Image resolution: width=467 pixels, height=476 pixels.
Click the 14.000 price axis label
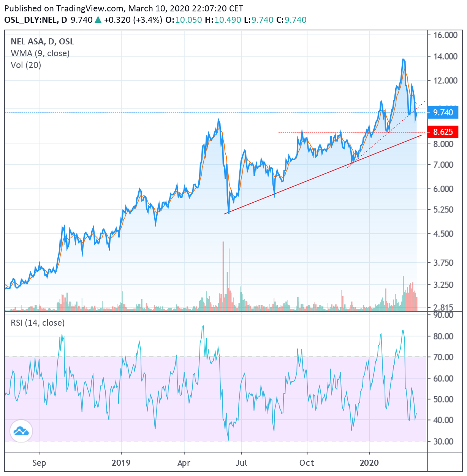pos(445,56)
